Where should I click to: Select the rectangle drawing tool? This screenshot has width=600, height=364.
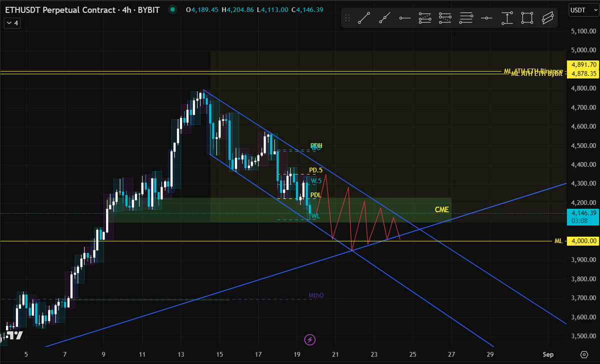[x=527, y=18]
